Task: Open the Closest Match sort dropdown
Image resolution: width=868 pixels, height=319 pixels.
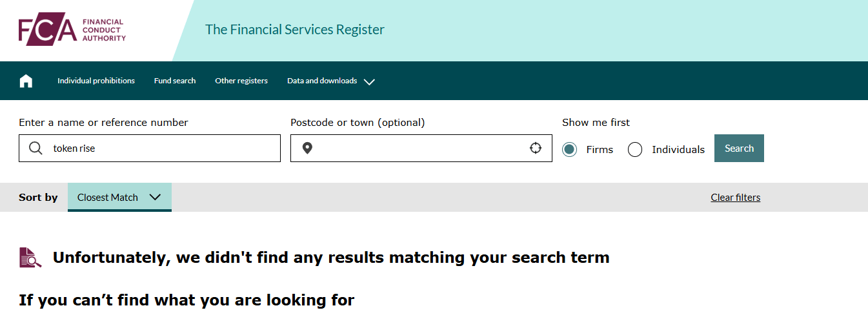Action: [x=119, y=198]
